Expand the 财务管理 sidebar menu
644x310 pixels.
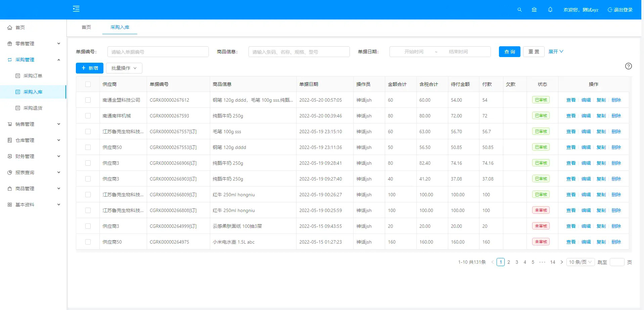[x=33, y=156]
